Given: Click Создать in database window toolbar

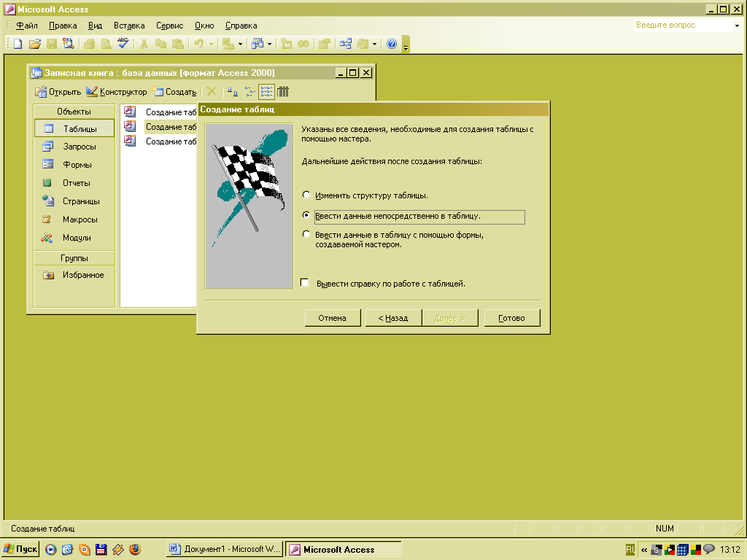Looking at the screenshot, I should (174, 92).
